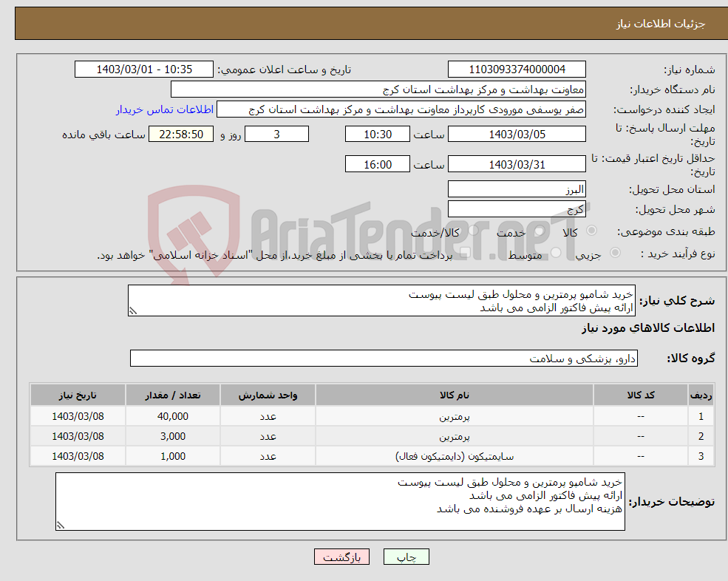Click the ردیف column header
The width and height of the screenshot is (728, 581).
tap(701, 395)
